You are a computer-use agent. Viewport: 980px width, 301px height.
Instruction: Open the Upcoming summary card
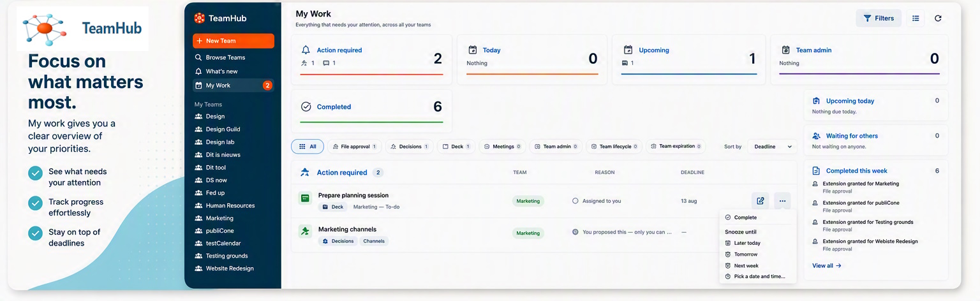pyautogui.click(x=689, y=59)
